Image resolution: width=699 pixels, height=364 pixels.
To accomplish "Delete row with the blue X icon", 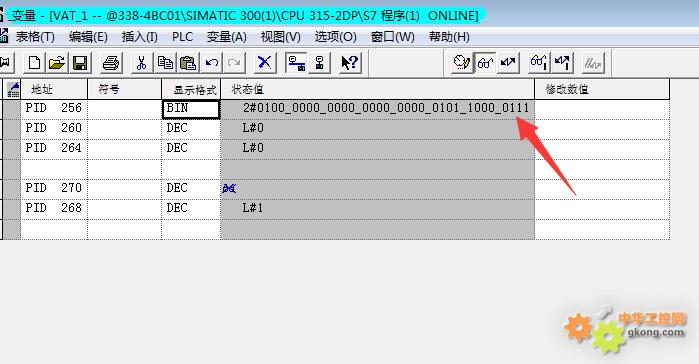I will (x=265, y=63).
